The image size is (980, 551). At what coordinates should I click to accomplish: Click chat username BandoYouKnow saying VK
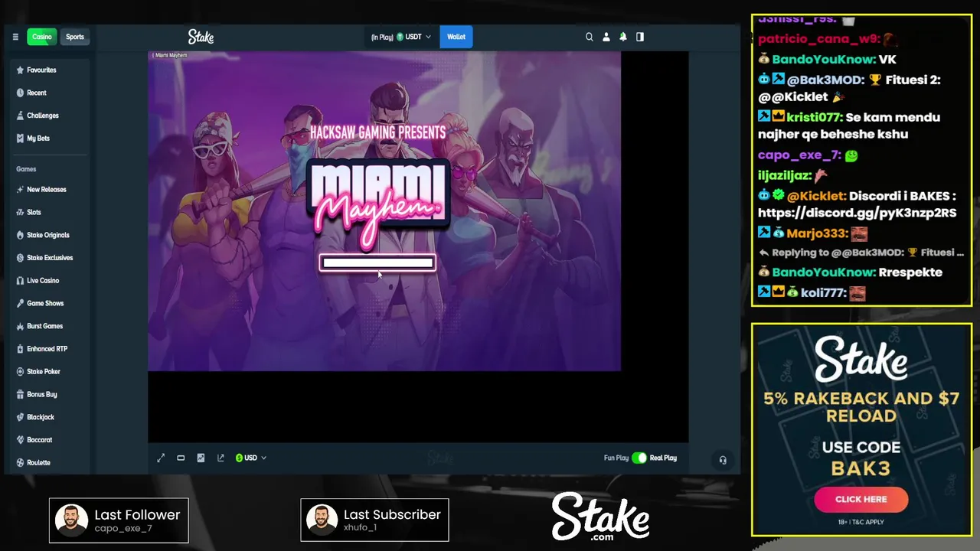coord(824,60)
